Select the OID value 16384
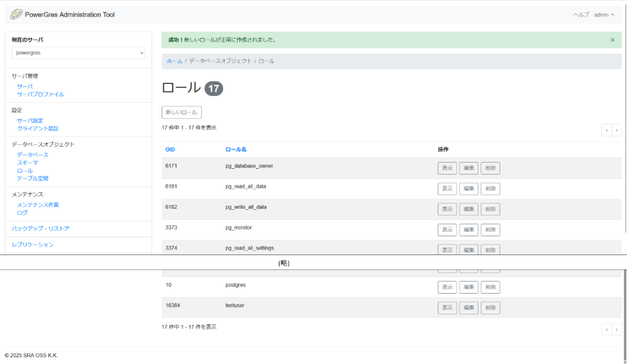This screenshot has height=364, width=627. pyautogui.click(x=173, y=306)
